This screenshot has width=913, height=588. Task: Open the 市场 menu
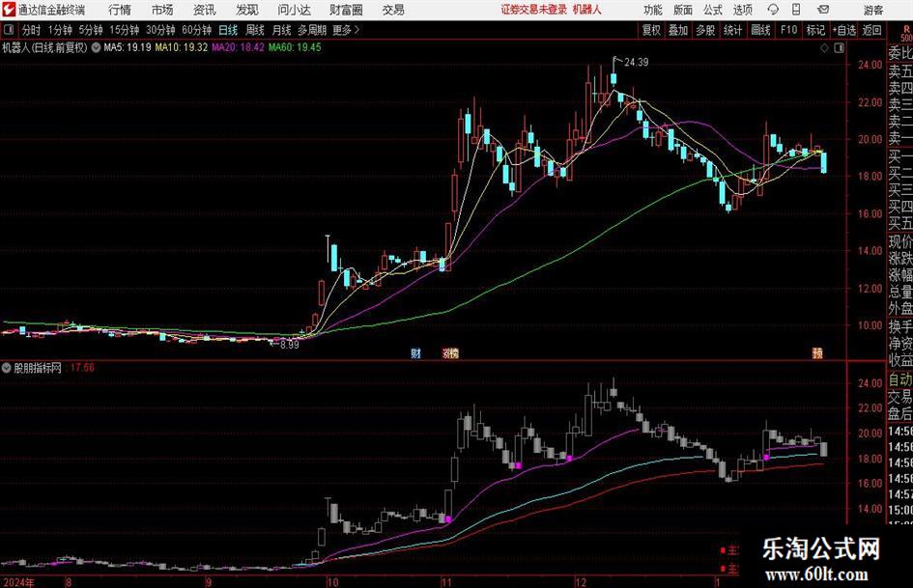point(162,10)
